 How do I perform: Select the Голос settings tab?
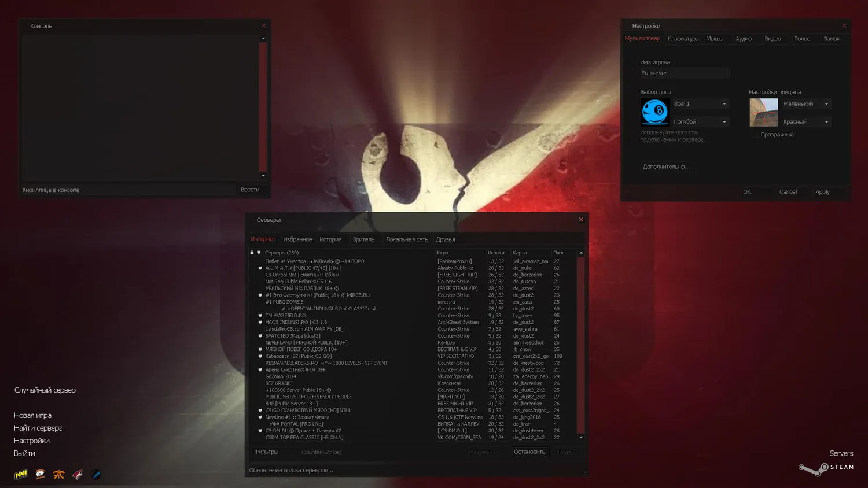tap(802, 39)
